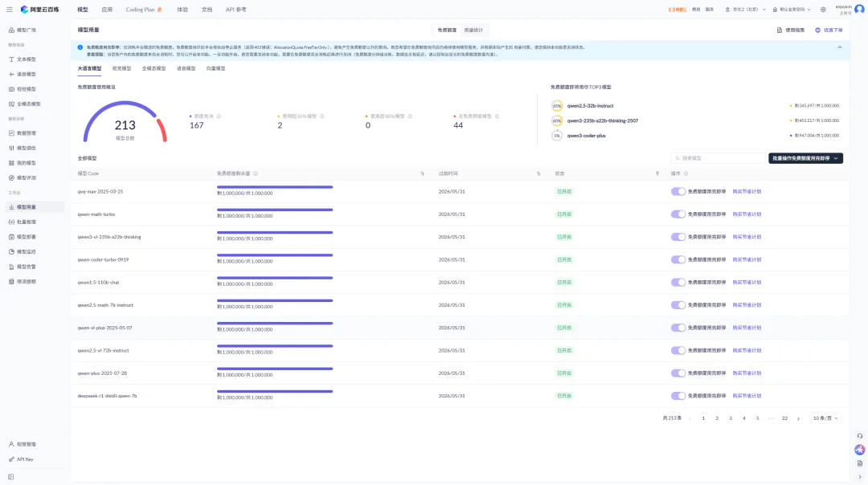This screenshot has width=868, height=485.
Task: Sort by 免费额度剩余量 column
Action: click(x=423, y=173)
